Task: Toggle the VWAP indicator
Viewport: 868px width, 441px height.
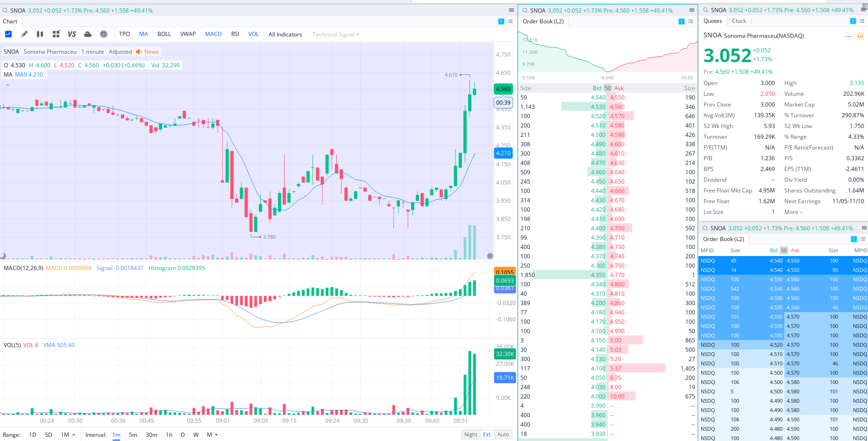Action: coord(188,34)
